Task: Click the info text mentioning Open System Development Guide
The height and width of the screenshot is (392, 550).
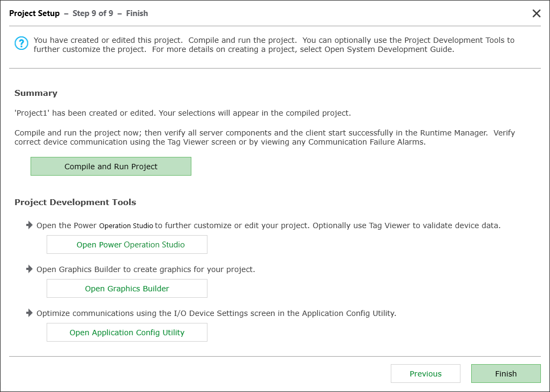Action: click(273, 45)
